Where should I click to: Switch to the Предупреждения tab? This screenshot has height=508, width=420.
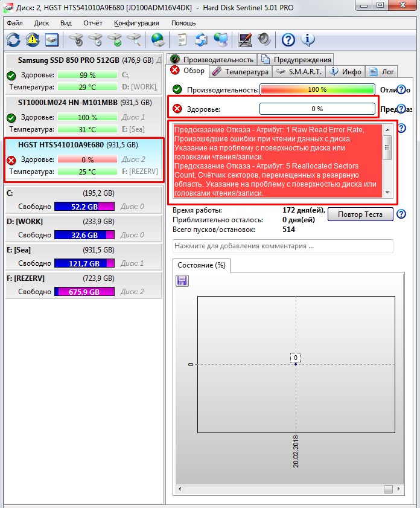click(x=296, y=60)
